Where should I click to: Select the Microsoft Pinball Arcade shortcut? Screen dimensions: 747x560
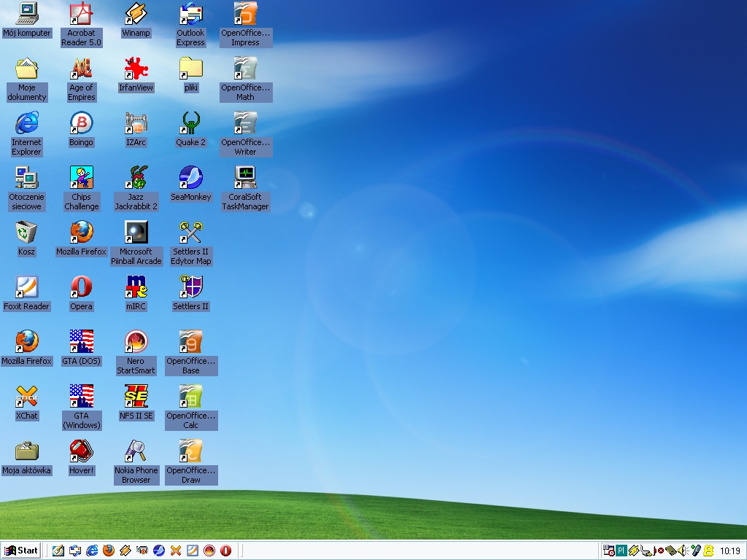pyautogui.click(x=136, y=244)
